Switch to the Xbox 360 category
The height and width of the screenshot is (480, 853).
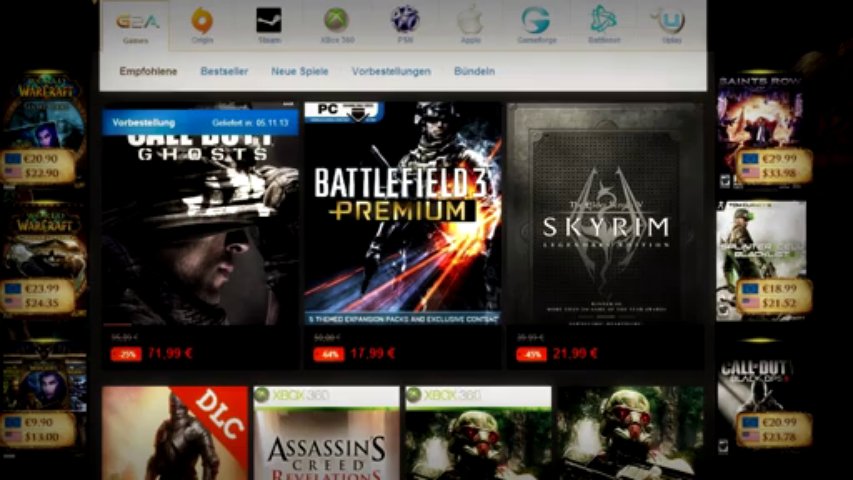point(336,25)
